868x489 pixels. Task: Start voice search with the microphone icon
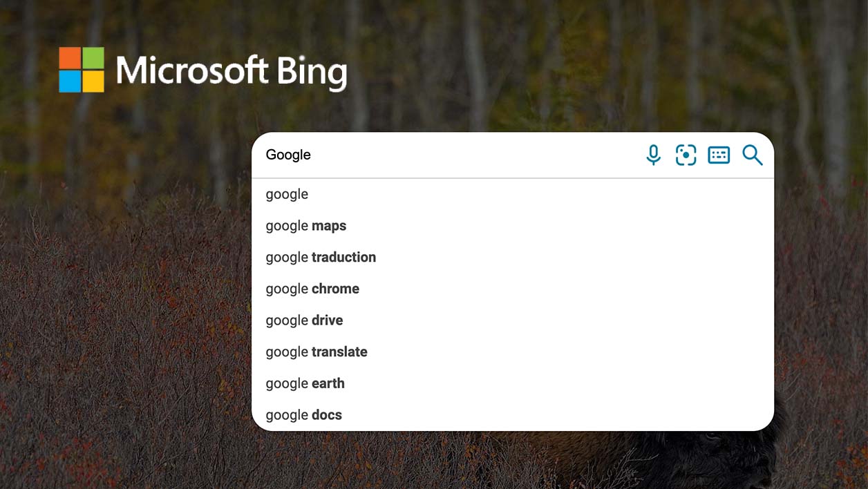tap(653, 155)
